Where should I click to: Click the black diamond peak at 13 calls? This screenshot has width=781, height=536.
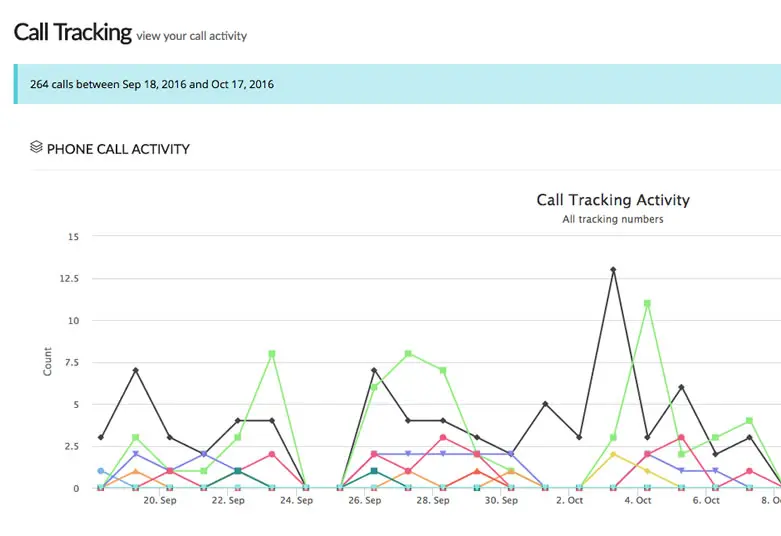click(x=613, y=270)
